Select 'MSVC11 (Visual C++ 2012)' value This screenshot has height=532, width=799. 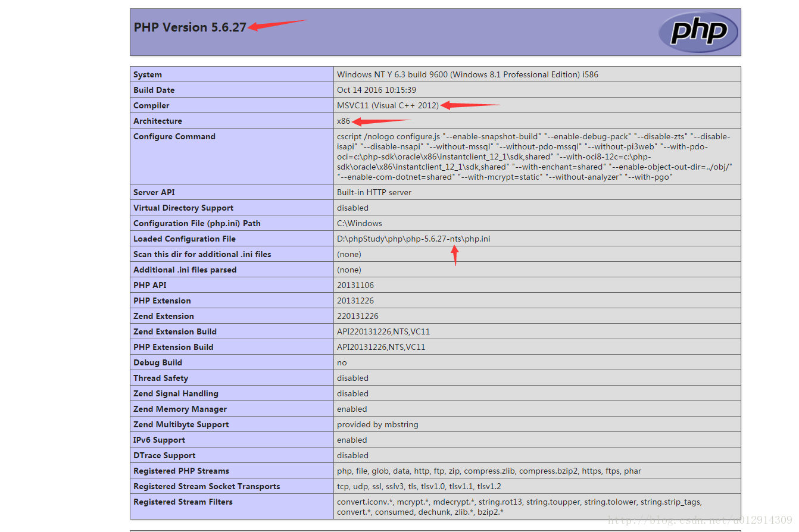(x=388, y=105)
